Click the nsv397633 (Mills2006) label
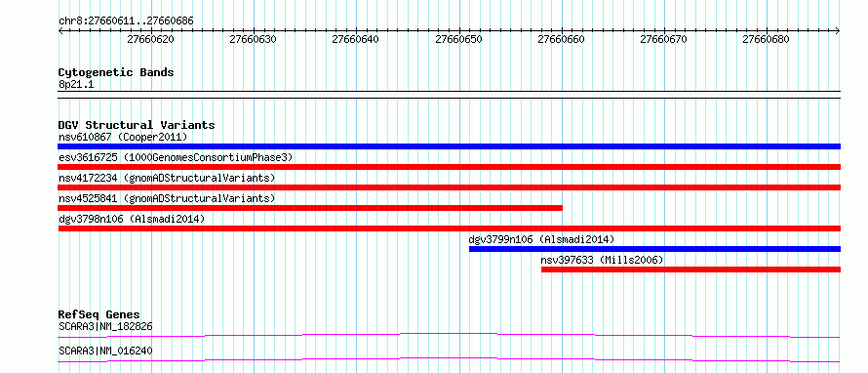 click(603, 260)
